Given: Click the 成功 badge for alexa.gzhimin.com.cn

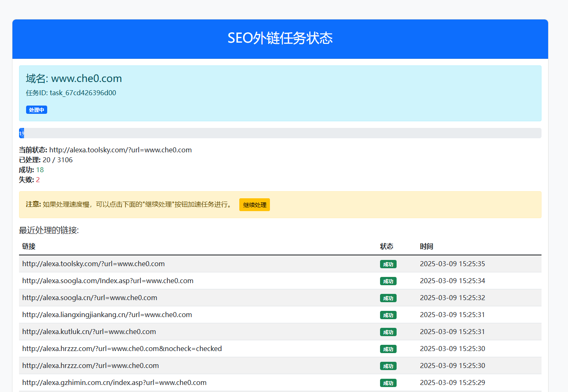Looking at the screenshot, I should 388,382.
